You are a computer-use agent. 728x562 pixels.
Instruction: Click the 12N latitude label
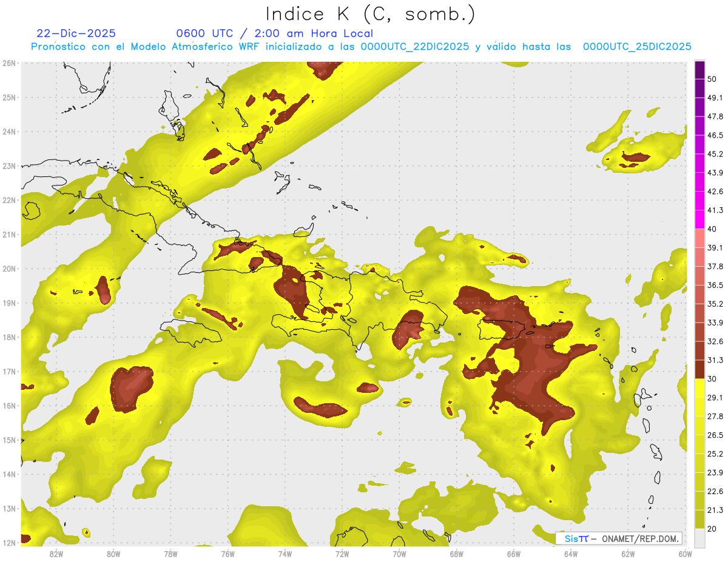coord(9,543)
